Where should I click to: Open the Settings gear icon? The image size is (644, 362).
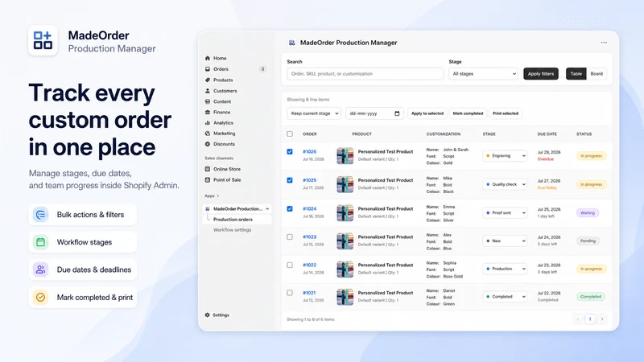[208, 315]
